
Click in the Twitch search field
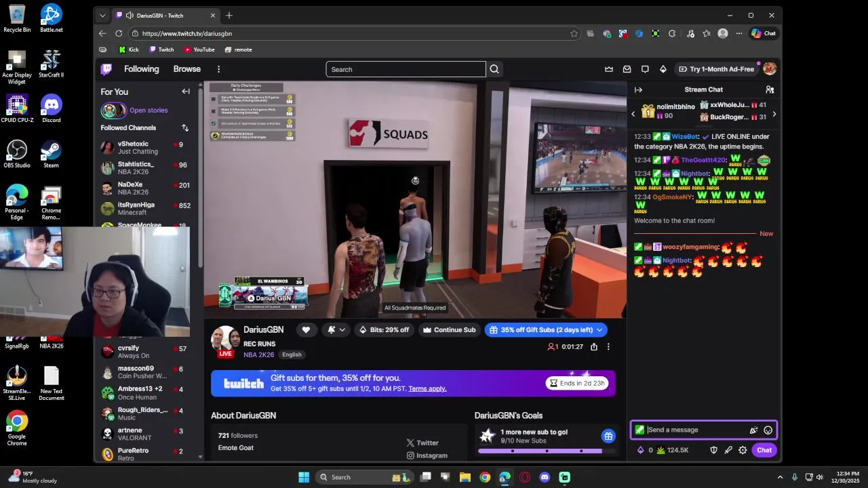pos(406,69)
